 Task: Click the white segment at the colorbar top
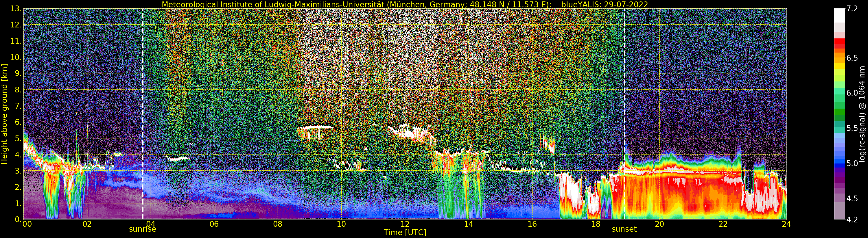[839, 15]
